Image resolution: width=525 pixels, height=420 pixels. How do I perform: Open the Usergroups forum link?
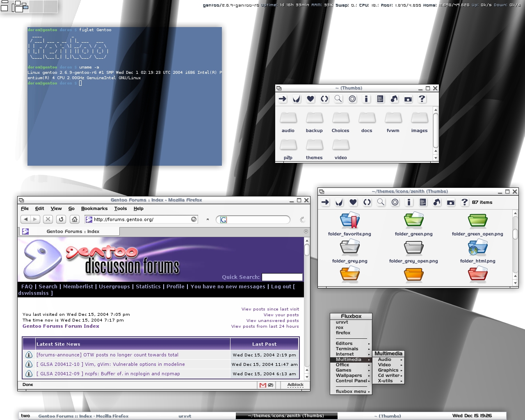point(114,287)
